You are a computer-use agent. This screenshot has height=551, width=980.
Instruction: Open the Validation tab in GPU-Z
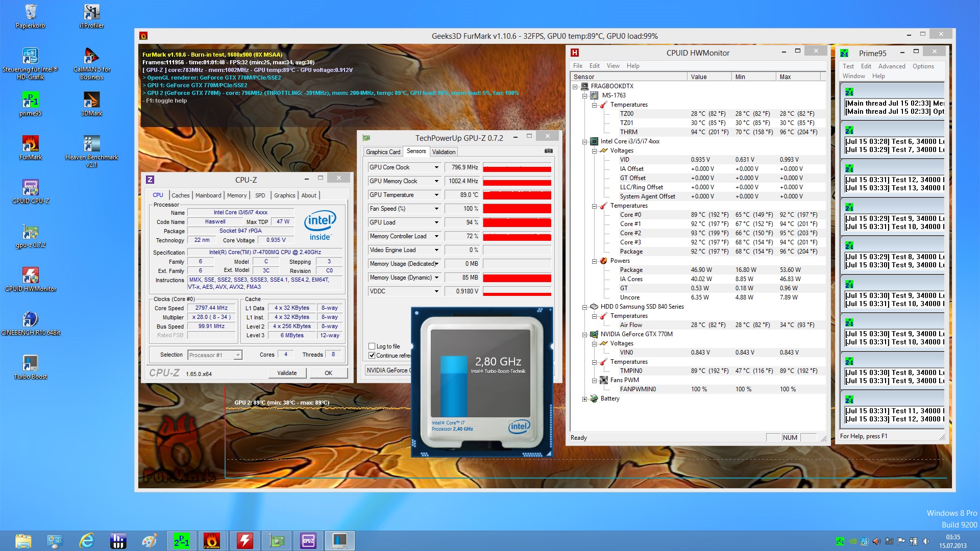click(444, 152)
